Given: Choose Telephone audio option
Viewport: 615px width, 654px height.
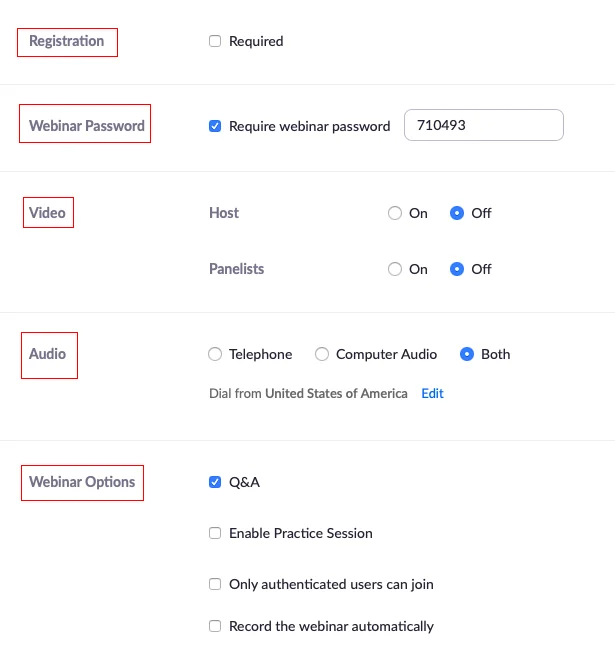Looking at the screenshot, I should 215,354.
